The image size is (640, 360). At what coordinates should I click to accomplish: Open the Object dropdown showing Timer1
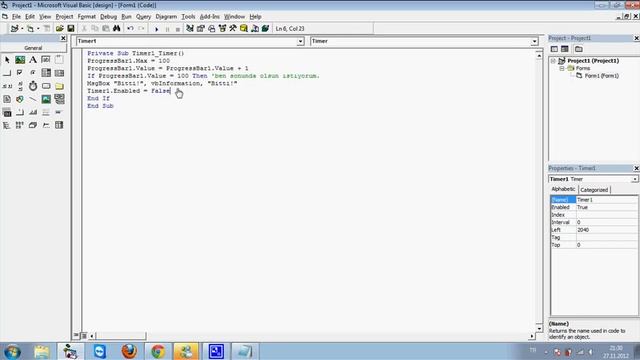(x=300, y=41)
